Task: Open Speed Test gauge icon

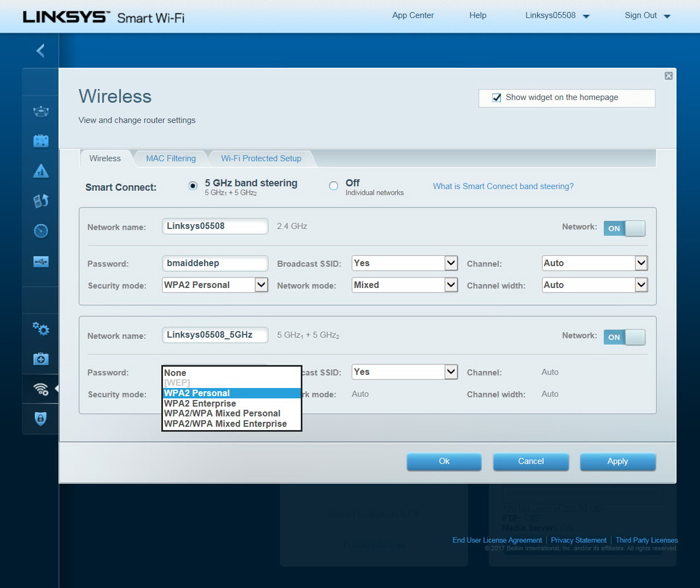Action: (x=41, y=231)
